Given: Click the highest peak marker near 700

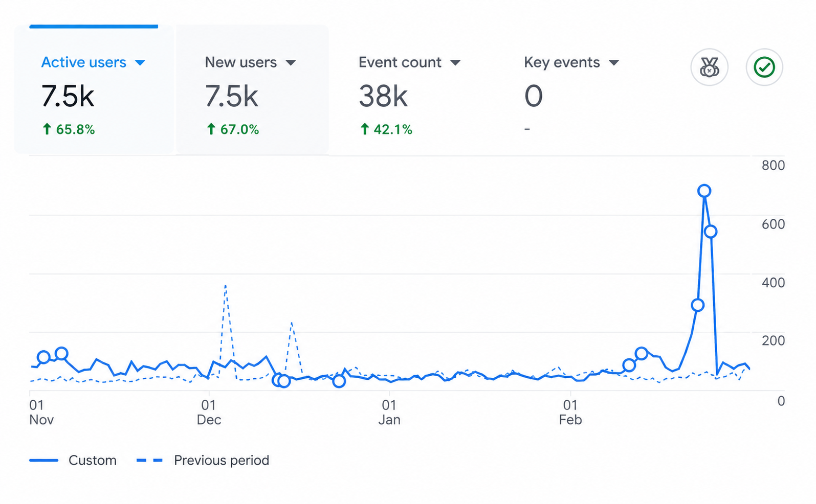Looking at the screenshot, I should coord(704,191).
